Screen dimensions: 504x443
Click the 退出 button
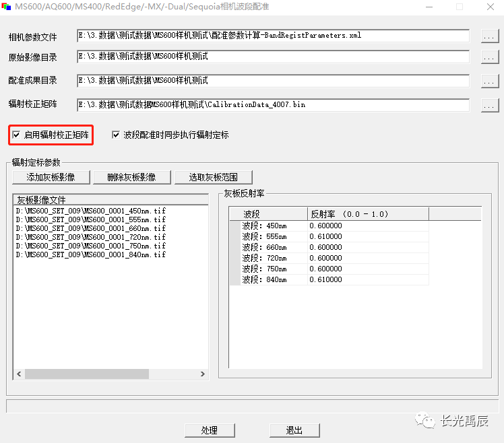tap(294, 430)
